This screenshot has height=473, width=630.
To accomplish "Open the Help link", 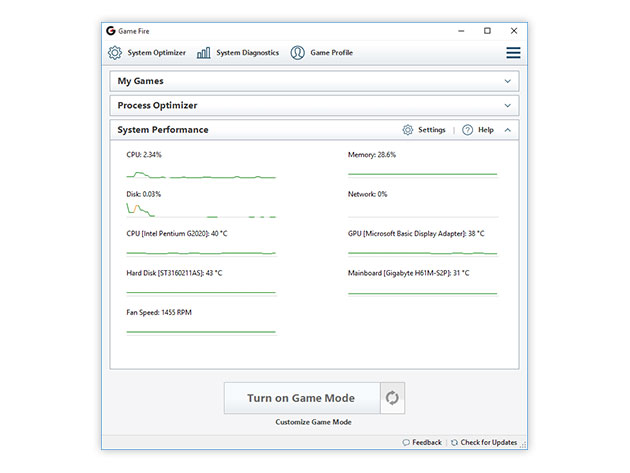I will [x=478, y=130].
